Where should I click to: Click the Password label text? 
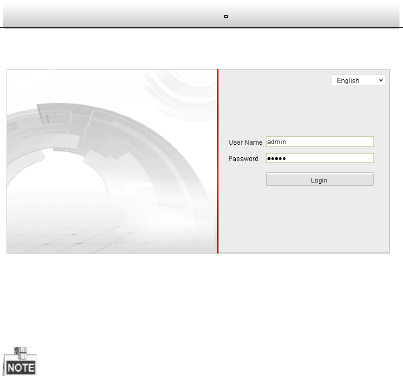click(243, 158)
